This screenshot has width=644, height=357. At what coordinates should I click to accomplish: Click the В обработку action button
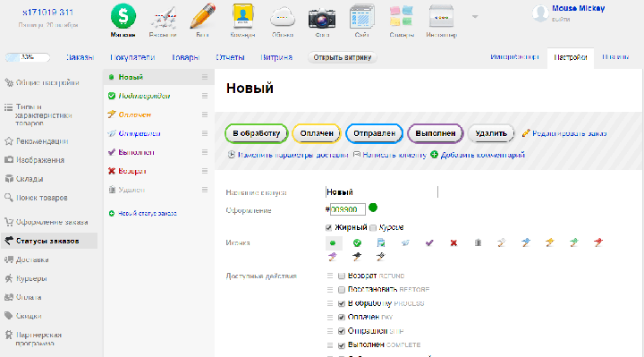(257, 133)
